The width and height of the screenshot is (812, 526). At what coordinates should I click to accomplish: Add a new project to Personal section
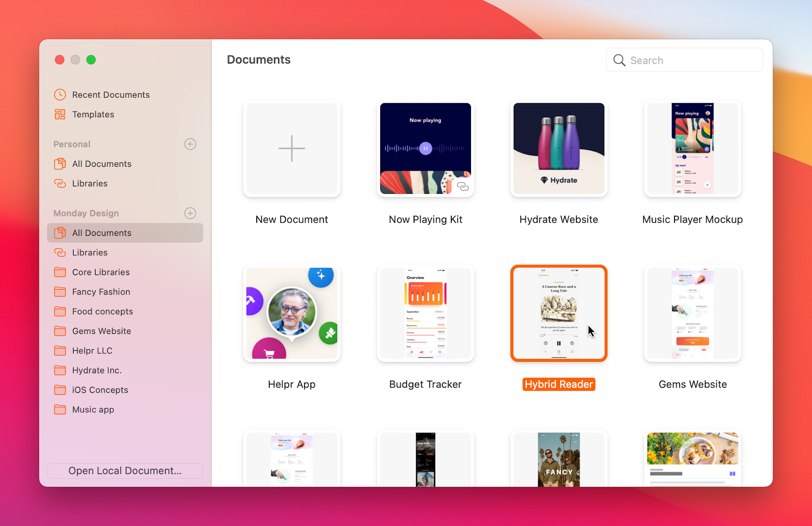click(x=190, y=144)
